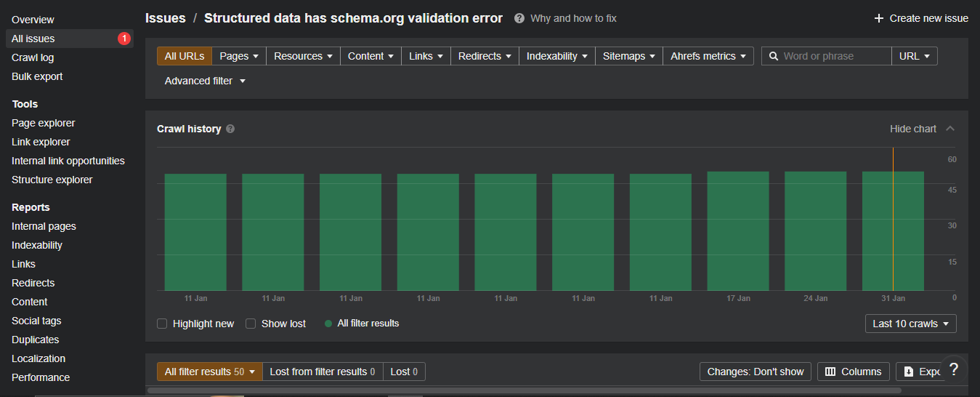This screenshot has height=397, width=980.
Task: Open the Links report in sidebar
Action: pyautogui.click(x=23, y=264)
